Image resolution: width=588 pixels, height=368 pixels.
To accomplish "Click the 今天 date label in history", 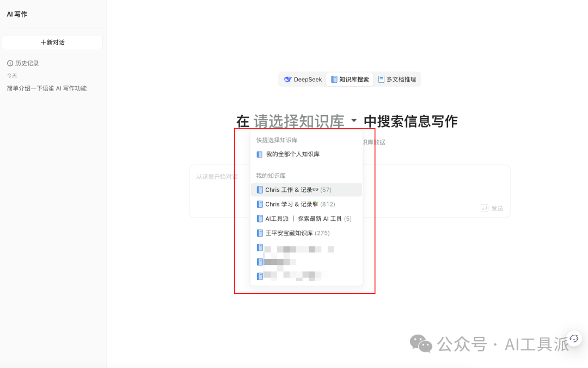I will click(11, 76).
